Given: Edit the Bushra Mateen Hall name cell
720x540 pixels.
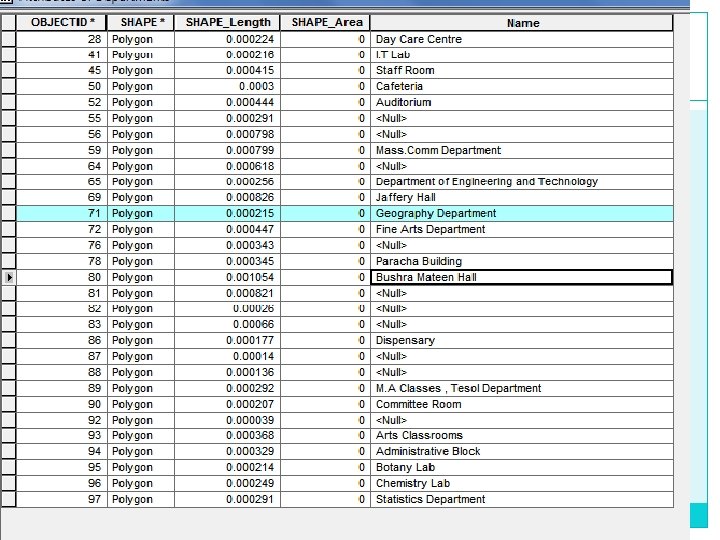Looking at the screenshot, I should 522,277.
